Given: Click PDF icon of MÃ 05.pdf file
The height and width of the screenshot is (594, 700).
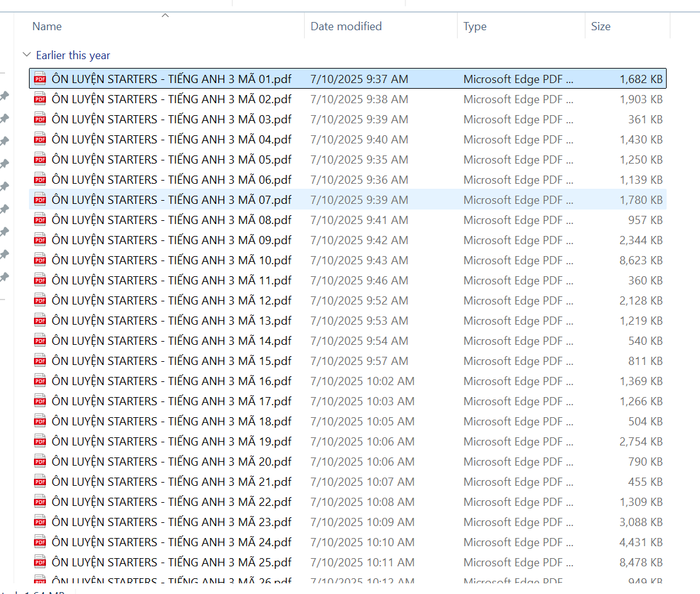Looking at the screenshot, I should tap(40, 160).
